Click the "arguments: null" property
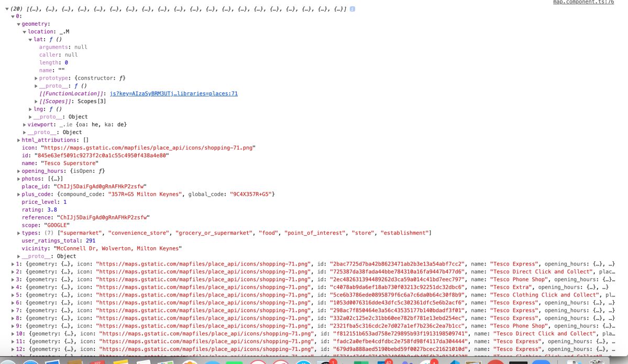The width and height of the screenshot is (628, 364). [63, 47]
